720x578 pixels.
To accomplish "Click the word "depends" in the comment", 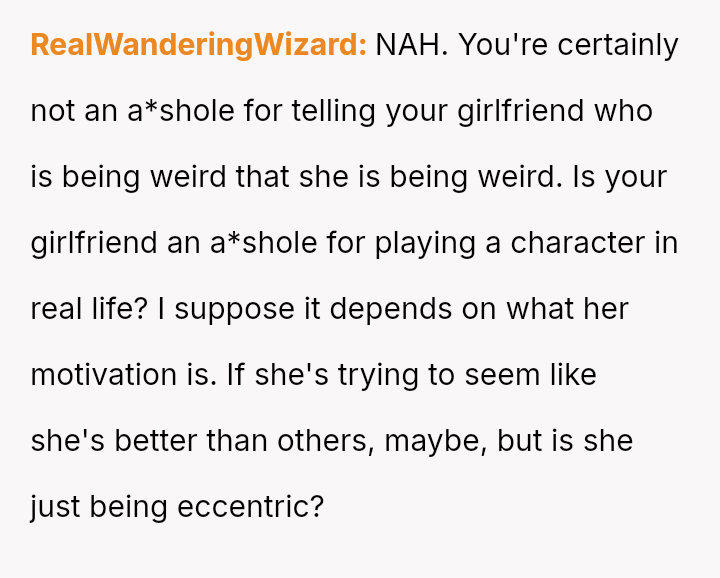I will 390,309.
